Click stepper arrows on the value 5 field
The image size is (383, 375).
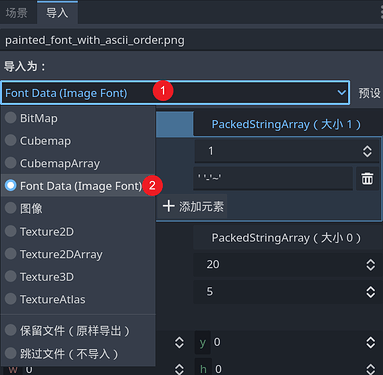click(370, 292)
